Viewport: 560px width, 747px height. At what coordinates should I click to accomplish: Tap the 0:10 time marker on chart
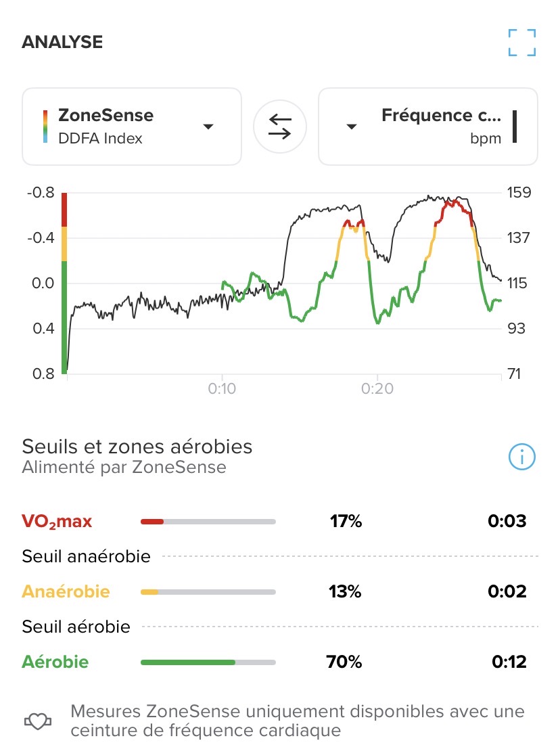pyautogui.click(x=223, y=390)
